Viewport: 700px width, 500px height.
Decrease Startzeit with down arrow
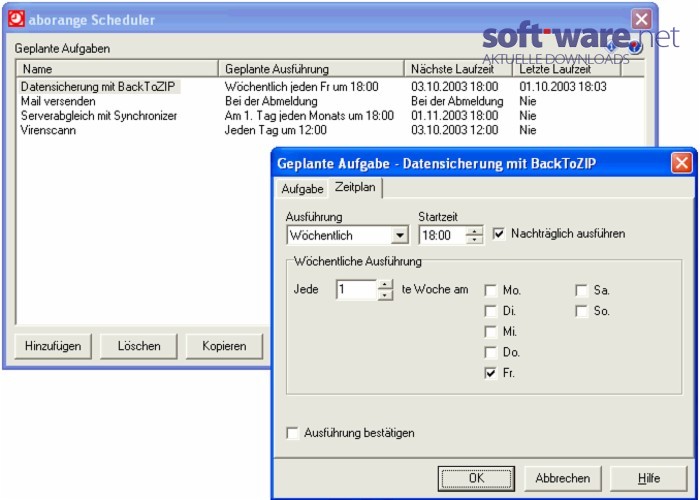click(x=474, y=240)
